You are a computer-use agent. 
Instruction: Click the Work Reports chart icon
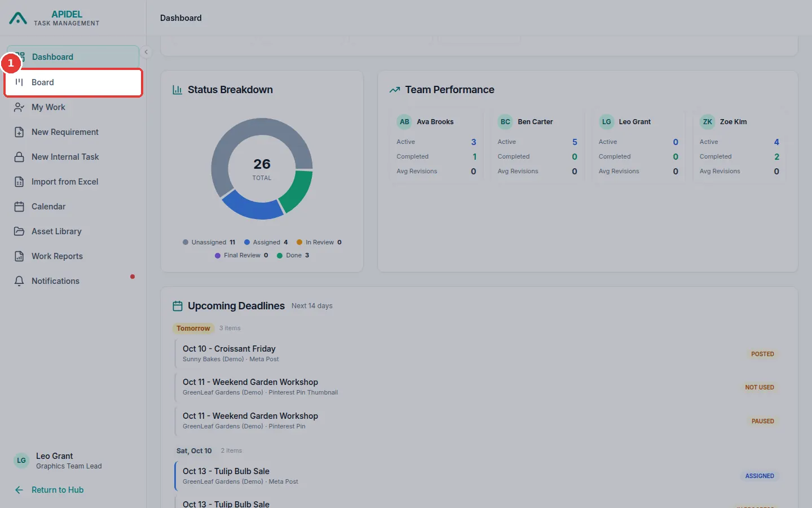tap(19, 256)
